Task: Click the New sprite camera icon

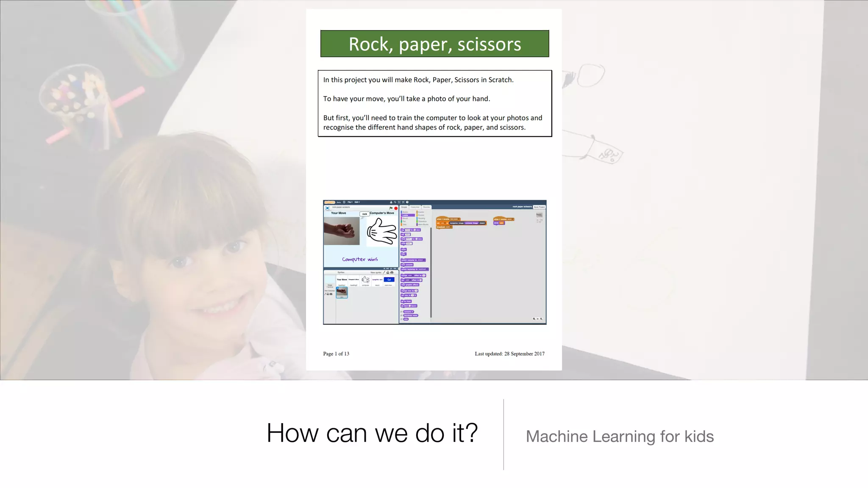Action: 392,272
